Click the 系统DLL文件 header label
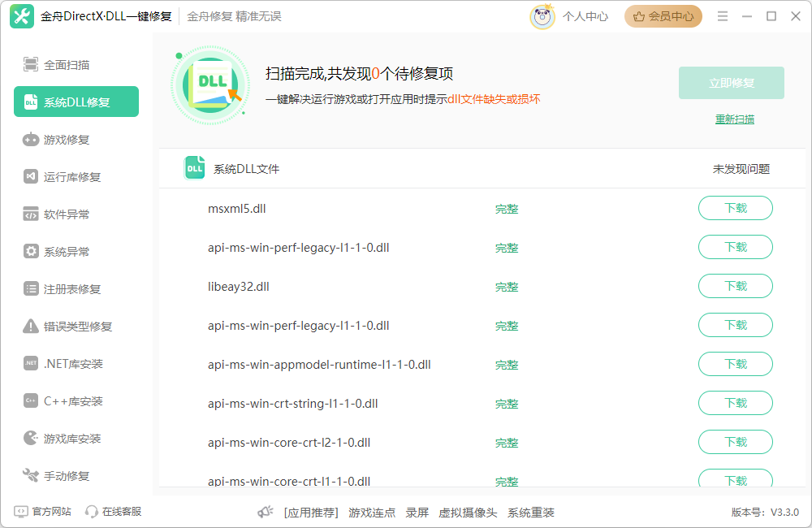Screen dimensions: 812x528 pos(247,169)
